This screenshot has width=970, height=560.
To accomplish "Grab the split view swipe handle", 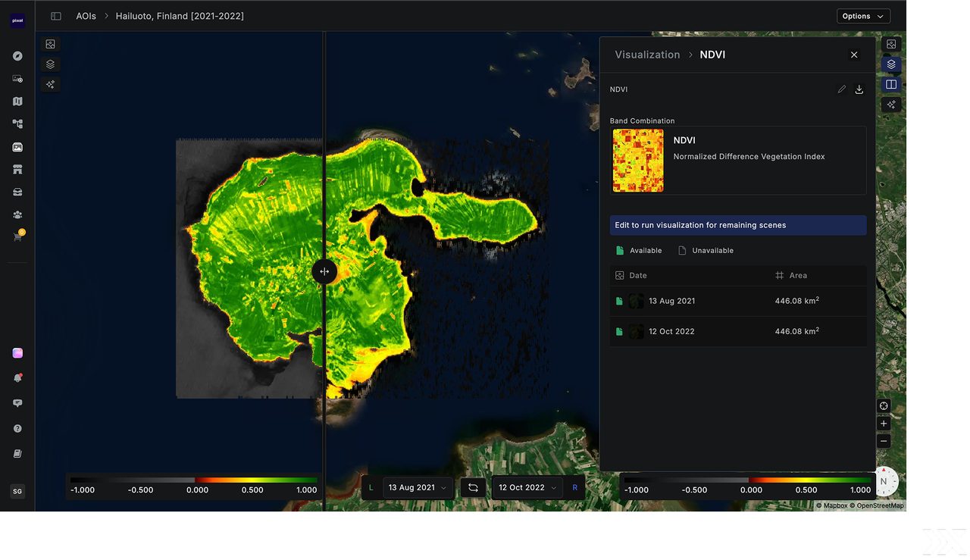I will [324, 271].
